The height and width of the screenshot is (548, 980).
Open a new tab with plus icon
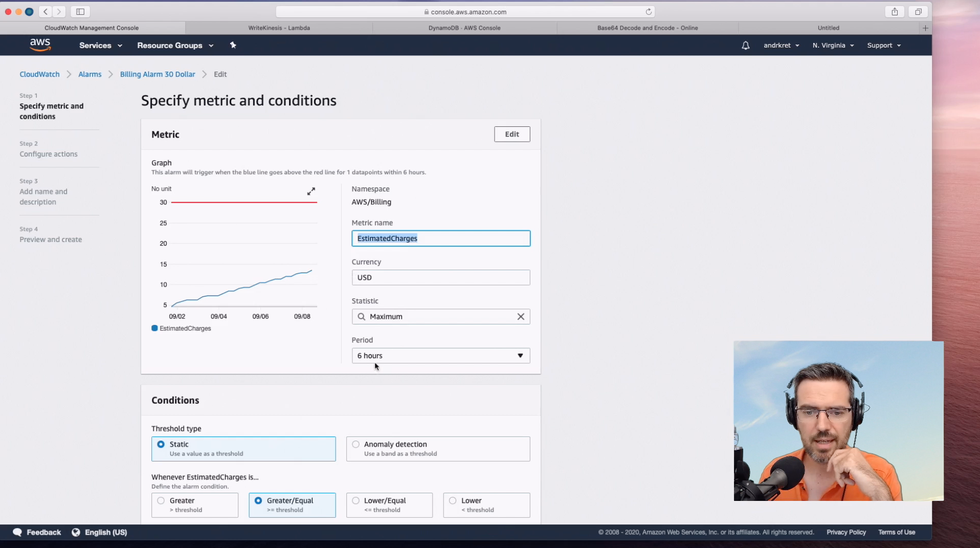click(925, 28)
